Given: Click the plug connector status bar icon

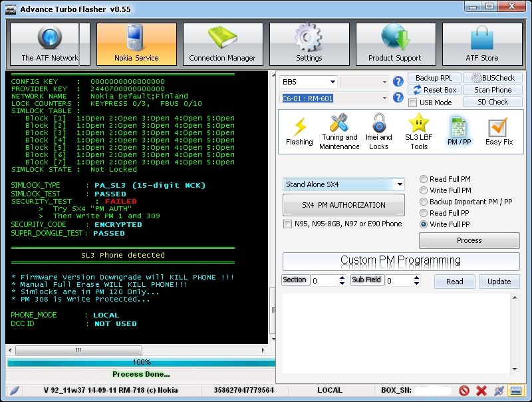Looking at the screenshot, I should [x=499, y=391].
